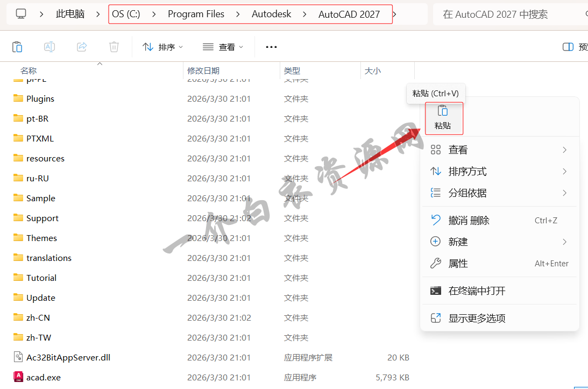Select 在终端中打开 menu entry
The image size is (588, 389).
point(477,291)
